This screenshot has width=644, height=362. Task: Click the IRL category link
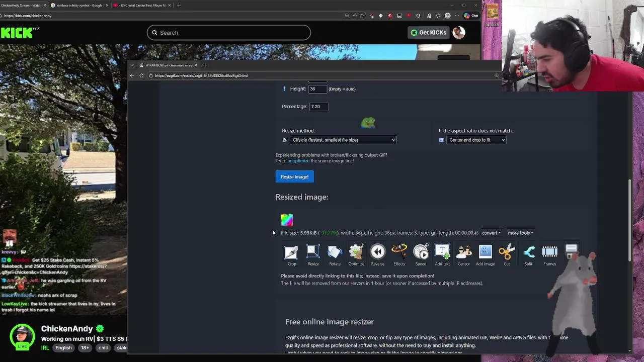(45, 348)
